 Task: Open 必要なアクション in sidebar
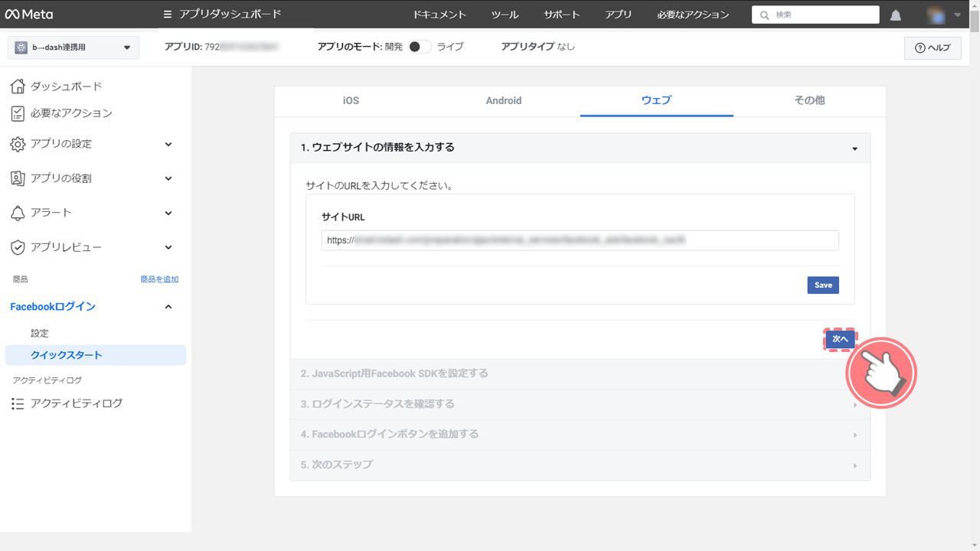(71, 113)
